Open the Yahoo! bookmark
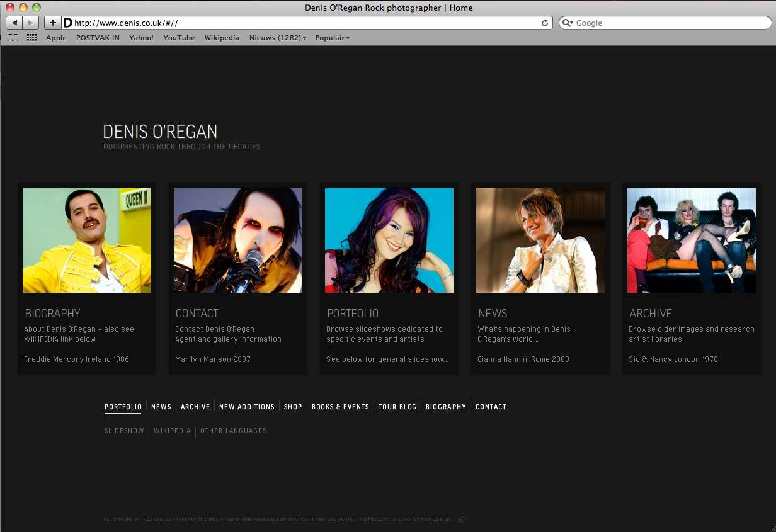The height and width of the screenshot is (532, 776). [x=141, y=38]
